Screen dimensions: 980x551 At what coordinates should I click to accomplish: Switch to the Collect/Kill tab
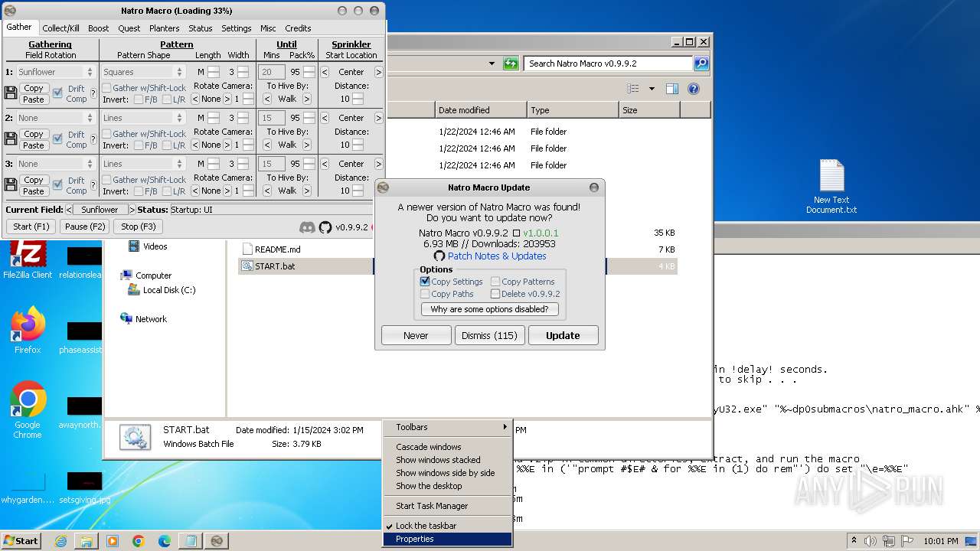coord(60,28)
